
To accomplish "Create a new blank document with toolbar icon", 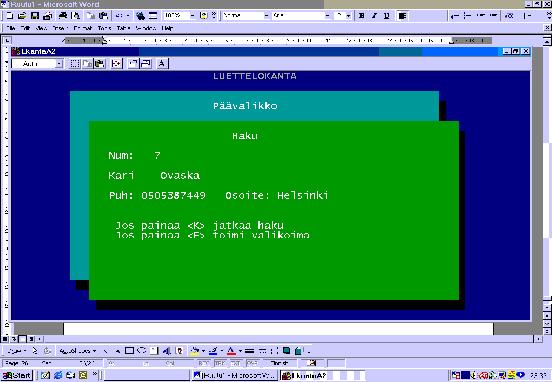I will pos(10,15).
